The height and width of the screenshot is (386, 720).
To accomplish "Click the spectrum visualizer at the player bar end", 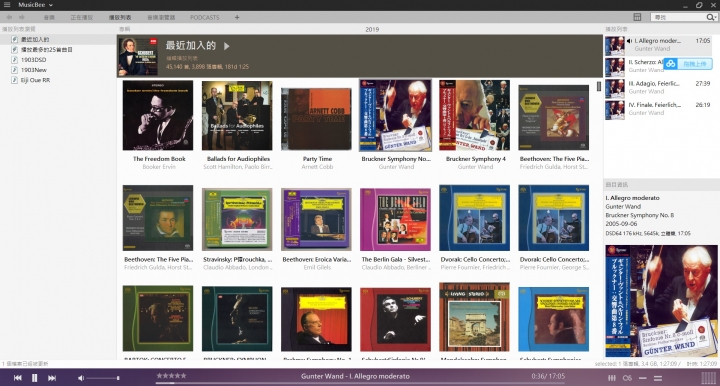I will (709, 378).
